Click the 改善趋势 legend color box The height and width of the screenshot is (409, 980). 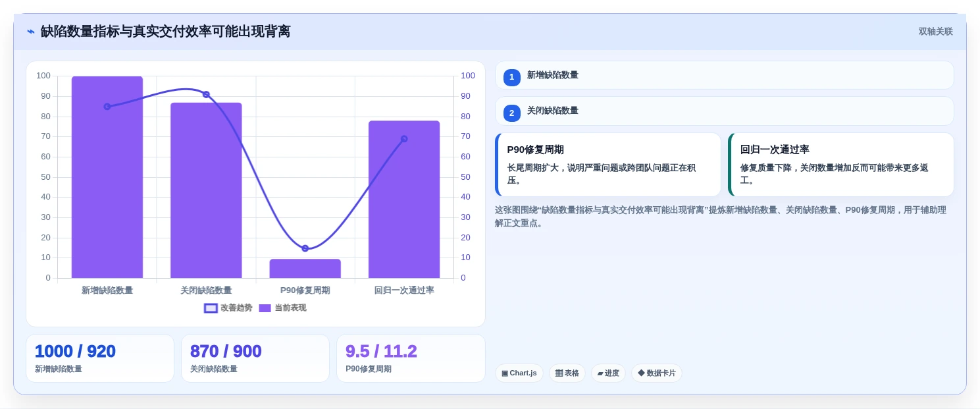[211, 308]
